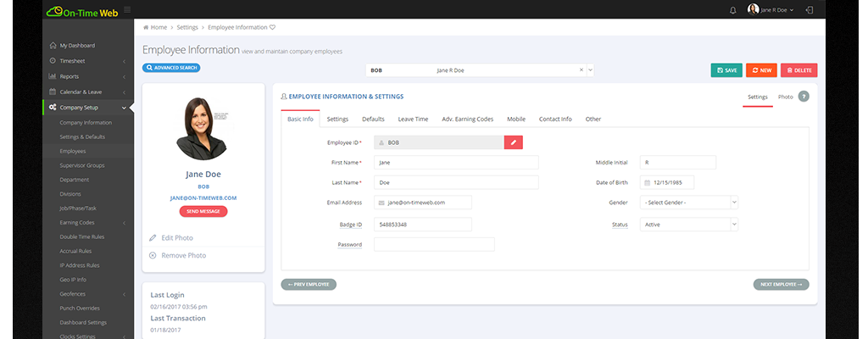Expand the Reports sidebar menu

(88, 76)
